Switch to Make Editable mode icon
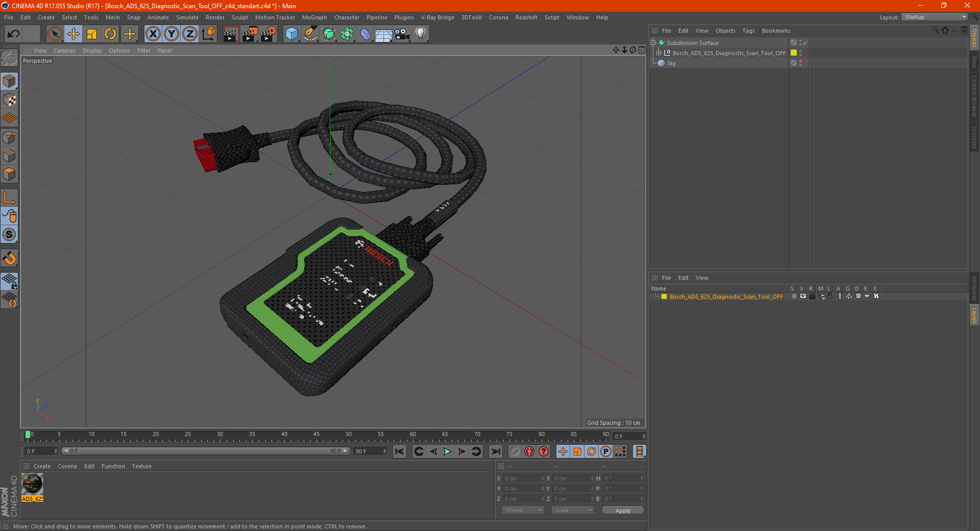 (9, 58)
